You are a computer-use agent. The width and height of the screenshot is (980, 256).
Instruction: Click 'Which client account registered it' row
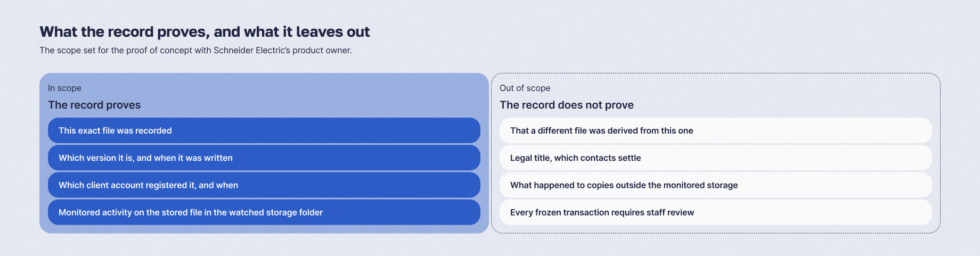[x=264, y=185]
